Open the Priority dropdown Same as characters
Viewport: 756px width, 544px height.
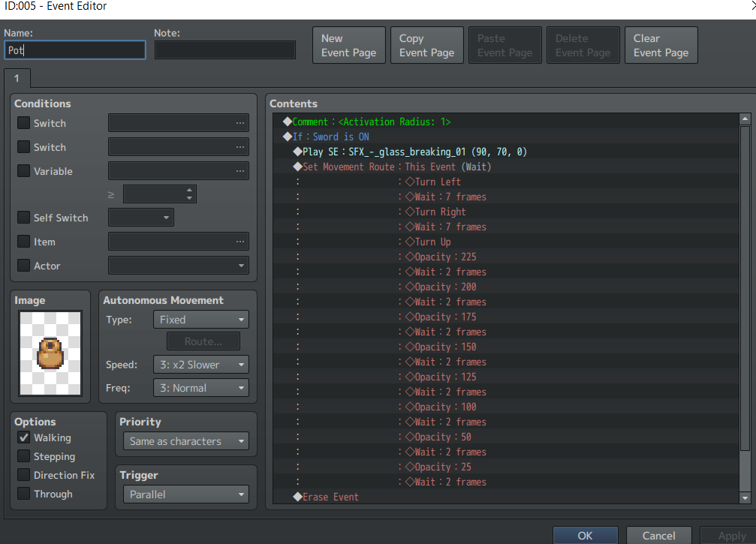186,441
